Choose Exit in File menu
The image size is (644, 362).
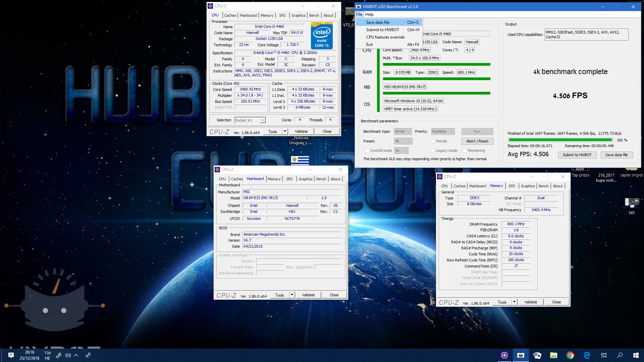click(389, 45)
